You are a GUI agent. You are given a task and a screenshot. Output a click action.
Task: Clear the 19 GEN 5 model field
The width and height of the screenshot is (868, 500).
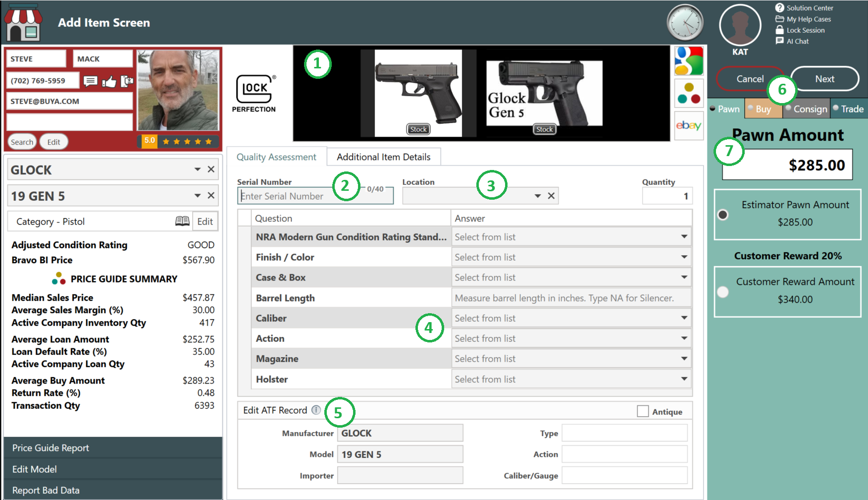(x=211, y=196)
